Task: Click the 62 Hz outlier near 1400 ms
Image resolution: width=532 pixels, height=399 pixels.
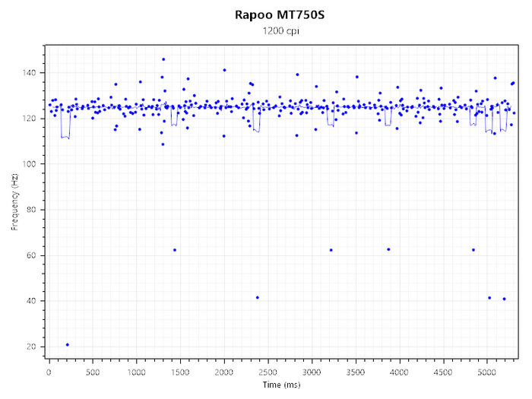Action: click(175, 250)
